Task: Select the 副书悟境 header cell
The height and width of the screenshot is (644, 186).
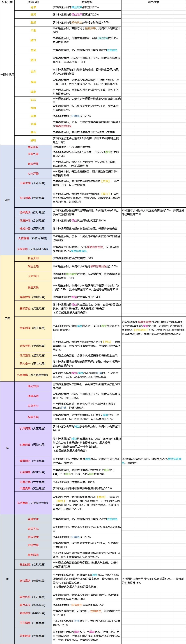Action: point(153,2)
